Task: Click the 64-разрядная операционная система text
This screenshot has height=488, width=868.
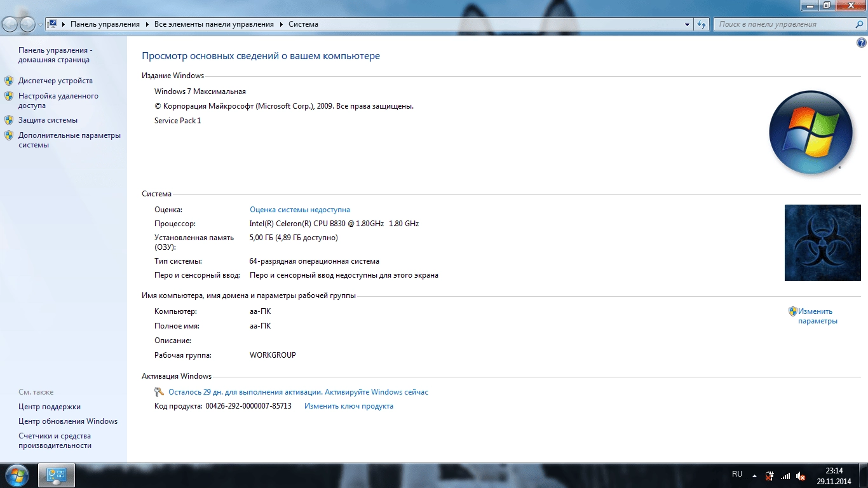Action: pyautogui.click(x=315, y=261)
